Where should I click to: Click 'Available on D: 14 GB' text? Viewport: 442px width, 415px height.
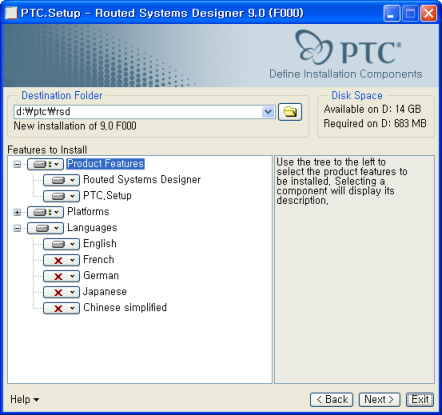[372, 109]
